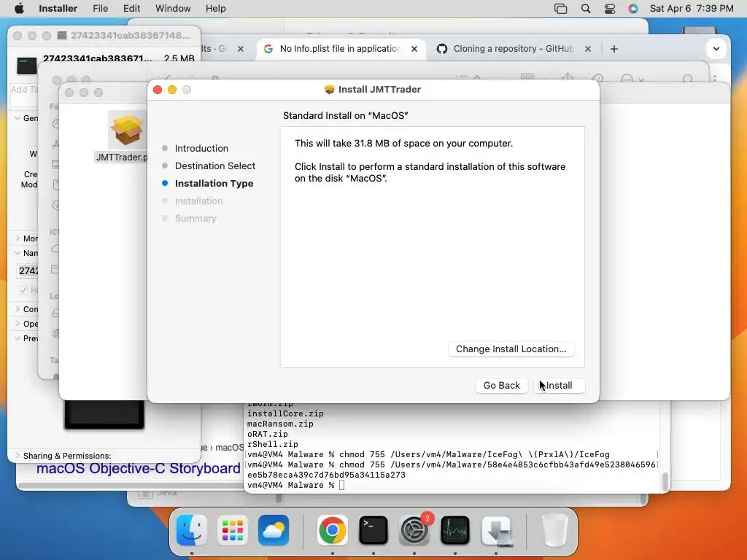Click the Siri icon in menu bar
Screen dimensions: 747x560
pyautogui.click(x=632, y=9)
